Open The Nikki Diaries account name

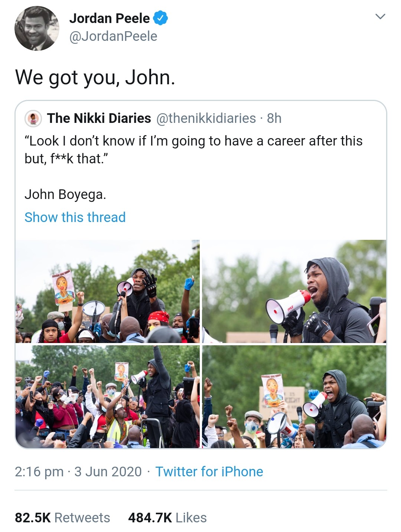[99, 118]
